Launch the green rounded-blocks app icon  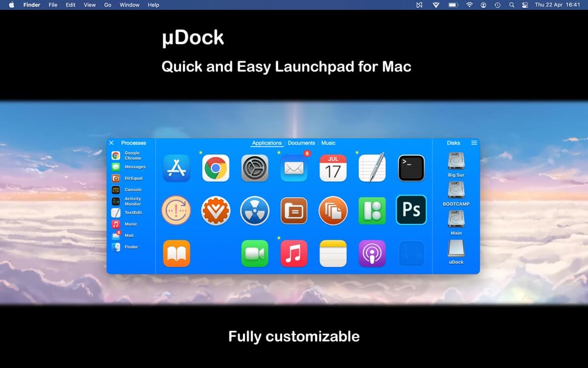(372, 210)
